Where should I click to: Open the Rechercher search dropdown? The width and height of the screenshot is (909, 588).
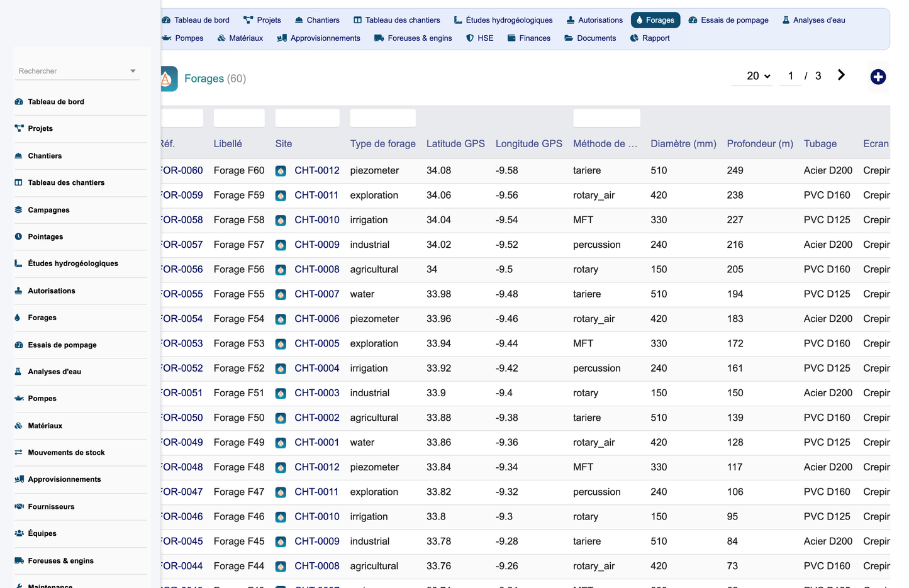(77, 71)
